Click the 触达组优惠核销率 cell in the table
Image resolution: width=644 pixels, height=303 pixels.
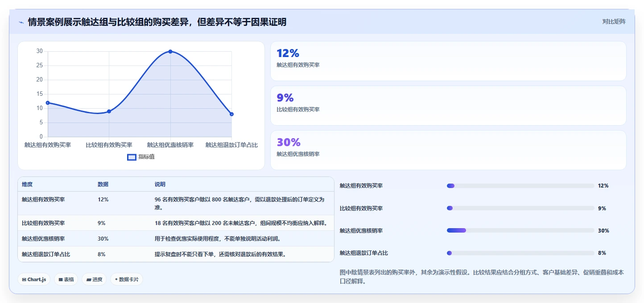click(43, 239)
